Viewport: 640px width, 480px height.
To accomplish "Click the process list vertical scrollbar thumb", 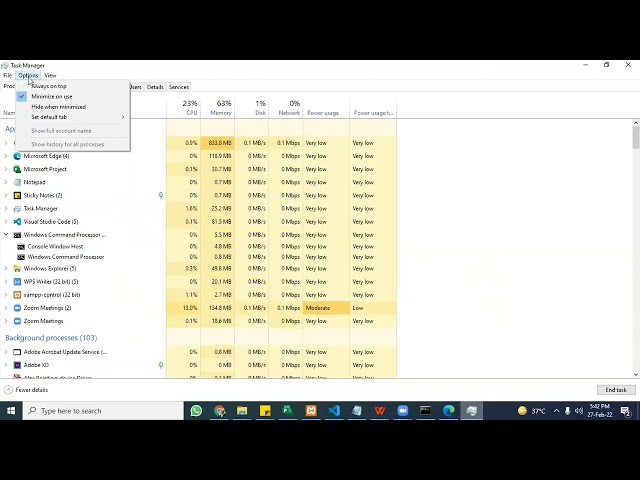I will (636, 138).
